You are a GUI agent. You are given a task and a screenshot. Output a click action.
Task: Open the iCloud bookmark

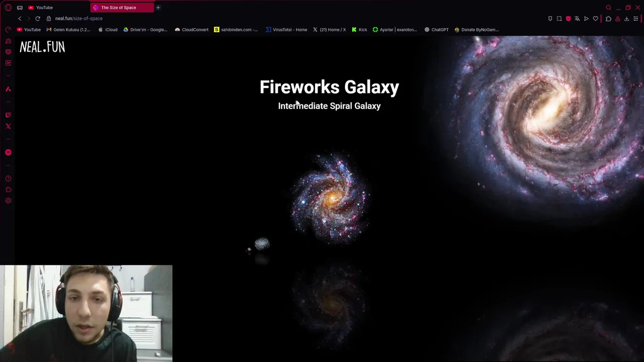pyautogui.click(x=108, y=30)
